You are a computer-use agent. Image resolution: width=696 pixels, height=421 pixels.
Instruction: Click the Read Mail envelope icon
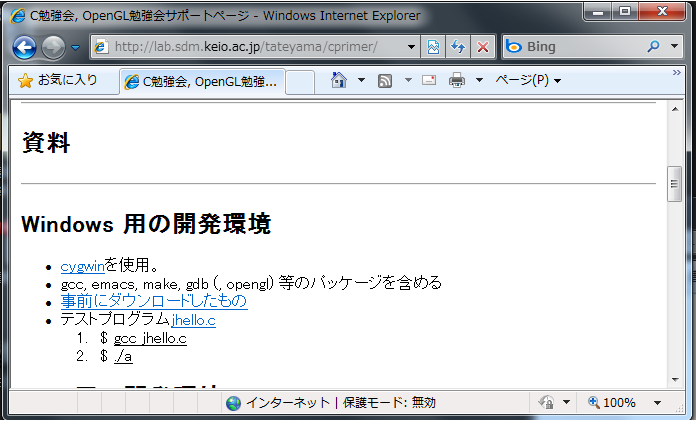point(429,80)
